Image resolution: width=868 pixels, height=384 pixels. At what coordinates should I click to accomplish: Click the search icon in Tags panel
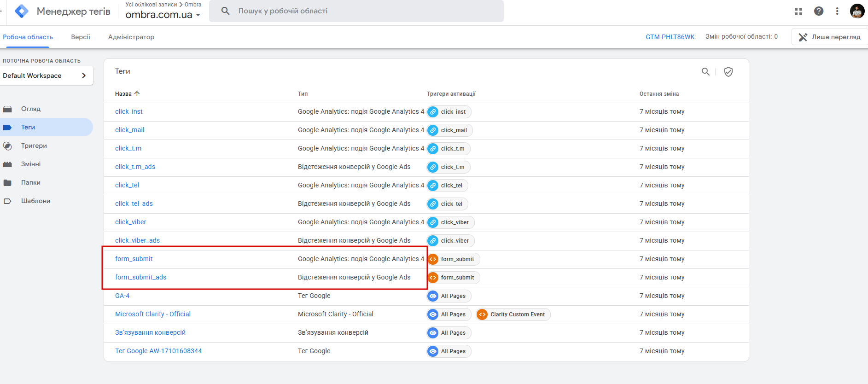(x=705, y=72)
